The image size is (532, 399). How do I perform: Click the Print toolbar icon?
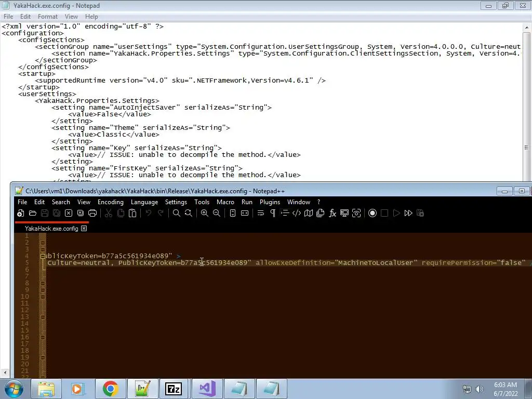point(92,213)
